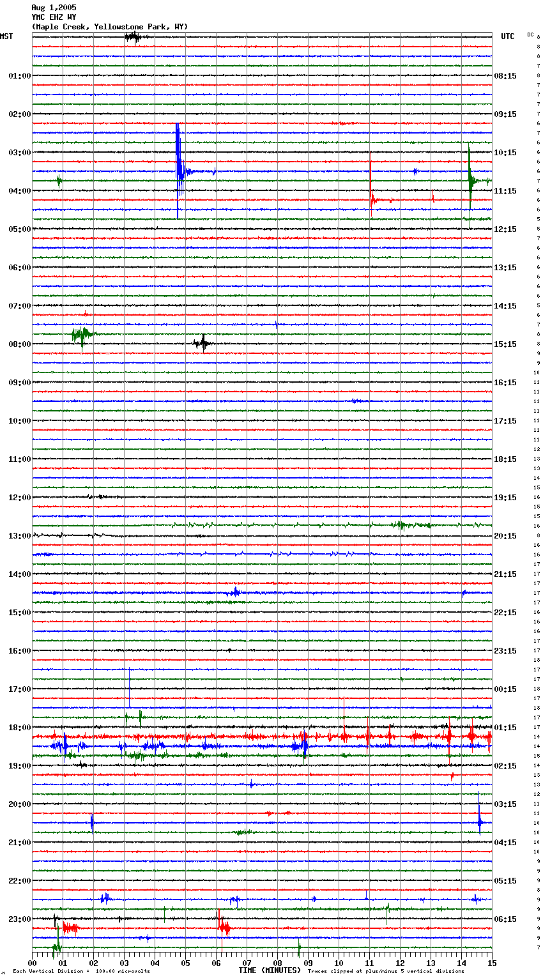The width and height of the screenshot is (543, 980).
Task: Click the 'MST' time zone label
Action: coord(6,36)
